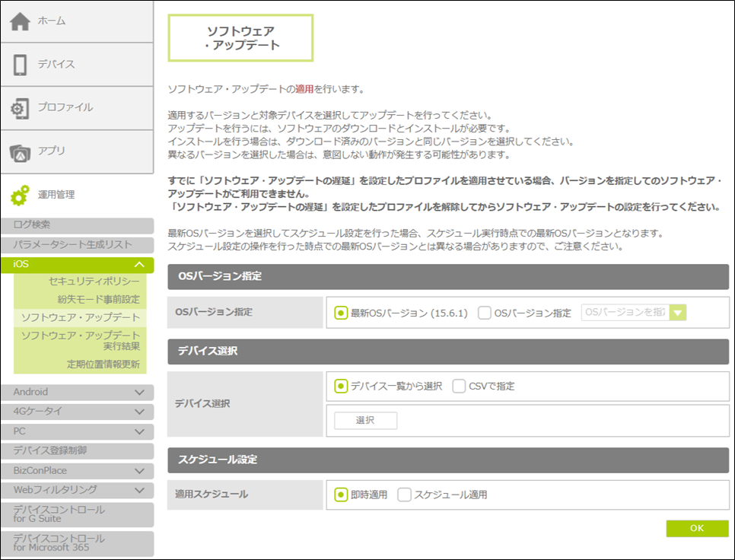Open the OS version dropdown list
Screen dimensions: 735x560
click(677, 313)
